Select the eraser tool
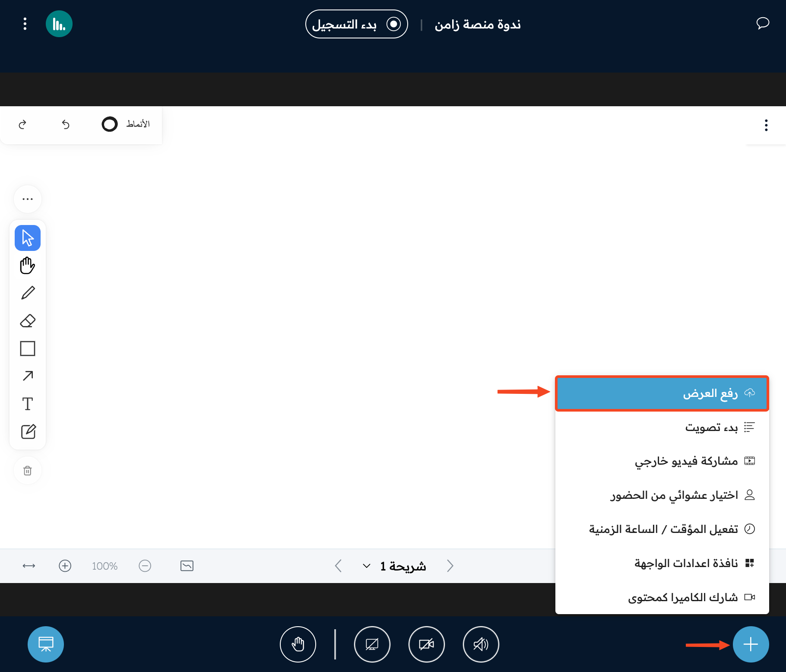Screen dimensions: 786x672 [x=28, y=321]
